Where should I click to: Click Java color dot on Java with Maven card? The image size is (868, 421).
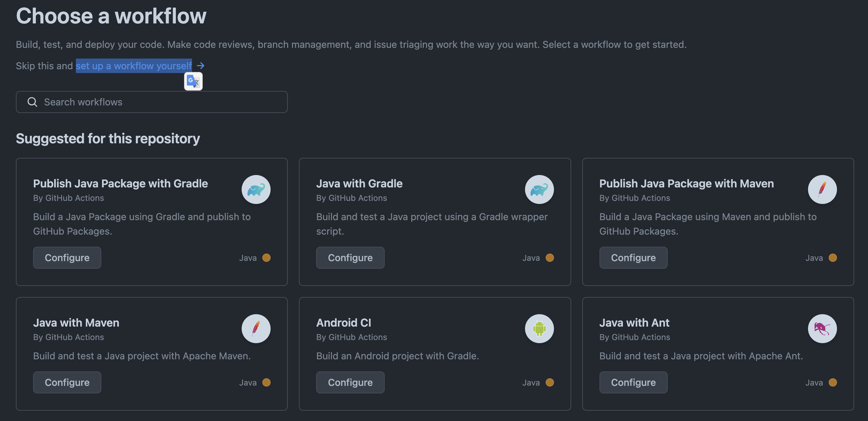tap(266, 382)
